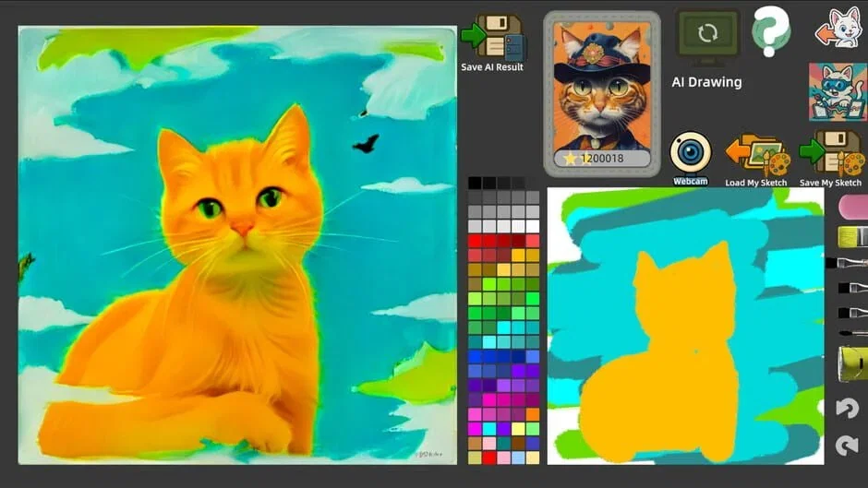
Task: Select the wide yellow paint brush tool
Action: coord(852,237)
